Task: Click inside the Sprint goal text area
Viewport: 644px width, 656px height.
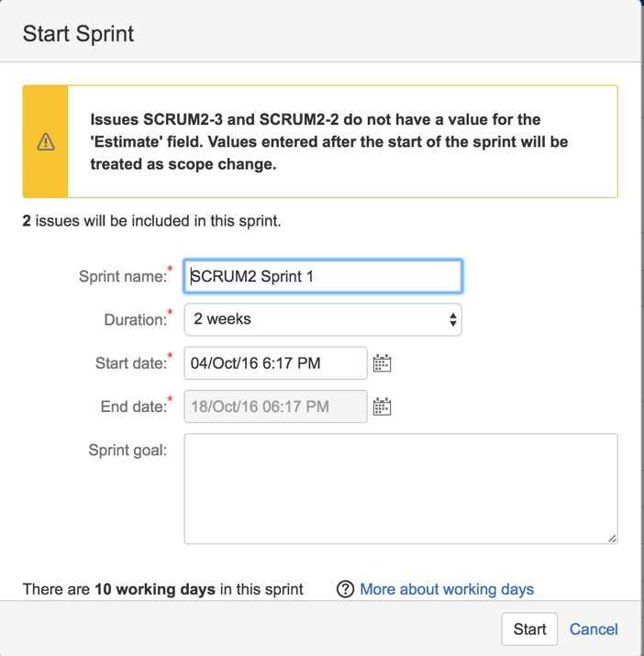Action: tap(401, 489)
